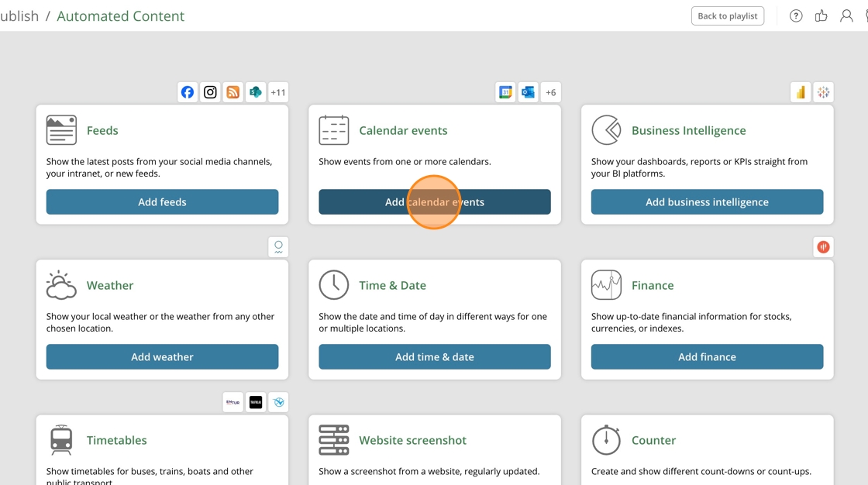Viewport: 868px width, 485px height.
Task: Click the SharePoint icon above Feeds
Action: click(256, 92)
